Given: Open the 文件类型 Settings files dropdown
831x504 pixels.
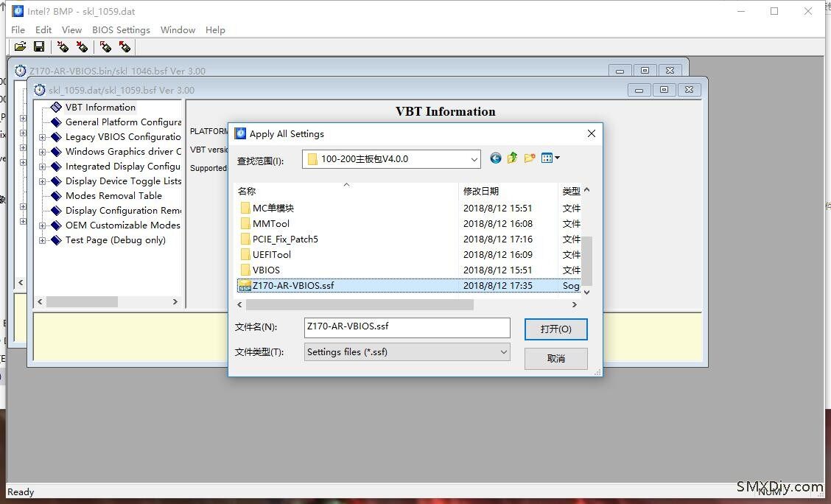Looking at the screenshot, I should (x=503, y=352).
